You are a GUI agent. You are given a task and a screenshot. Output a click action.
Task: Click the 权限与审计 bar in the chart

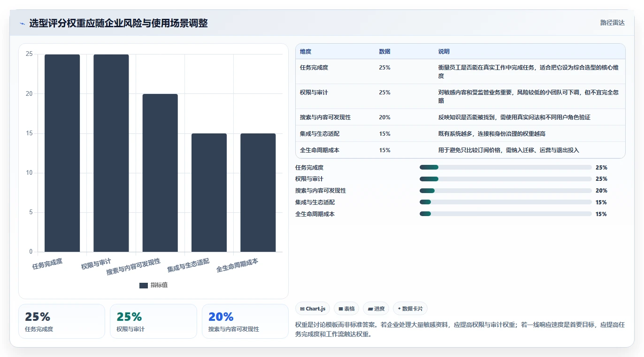111,153
